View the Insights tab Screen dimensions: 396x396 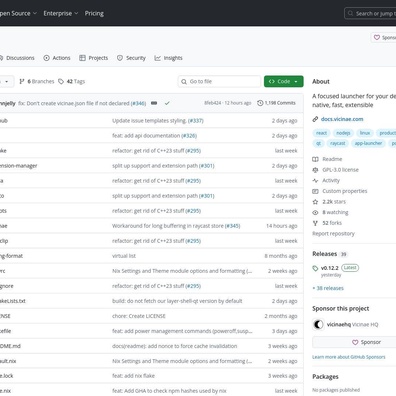(168, 58)
